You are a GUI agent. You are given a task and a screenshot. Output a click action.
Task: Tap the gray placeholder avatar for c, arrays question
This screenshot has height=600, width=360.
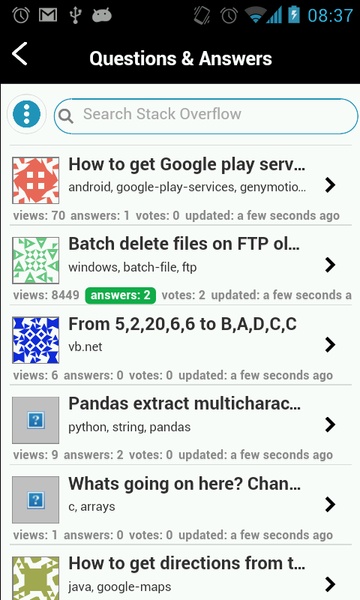tap(36, 499)
